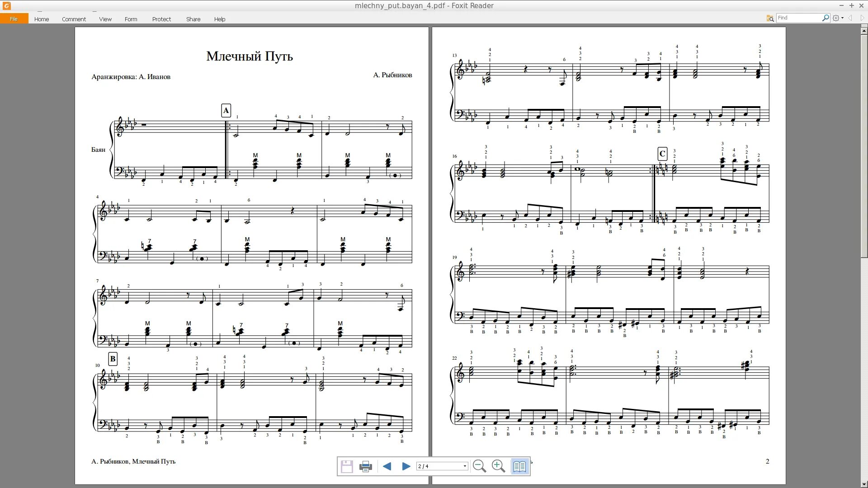Screen dimensions: 868x488
Task: Click the Print icon in floating toolbar
Action: pyautogui.click(x=365, y=466)
